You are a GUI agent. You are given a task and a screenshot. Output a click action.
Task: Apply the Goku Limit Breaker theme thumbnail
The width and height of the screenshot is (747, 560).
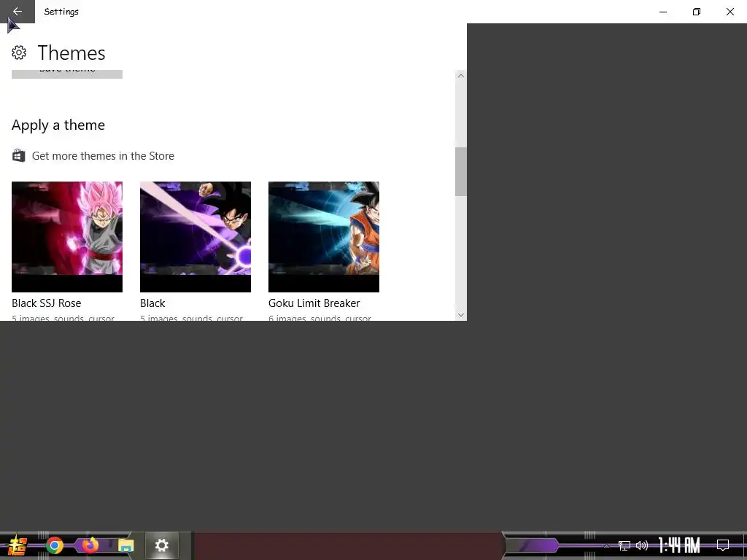pos(324,237)
